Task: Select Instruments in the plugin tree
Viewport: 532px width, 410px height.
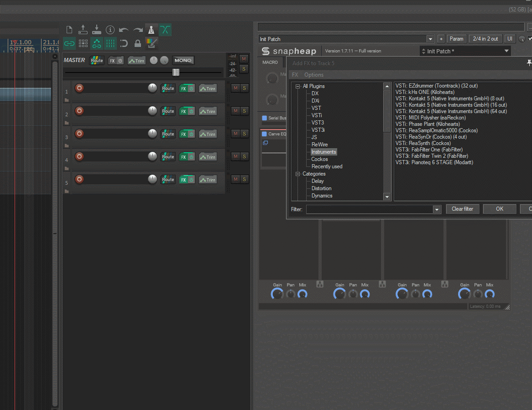Action: pyautogui.click(x=323, y=152)
